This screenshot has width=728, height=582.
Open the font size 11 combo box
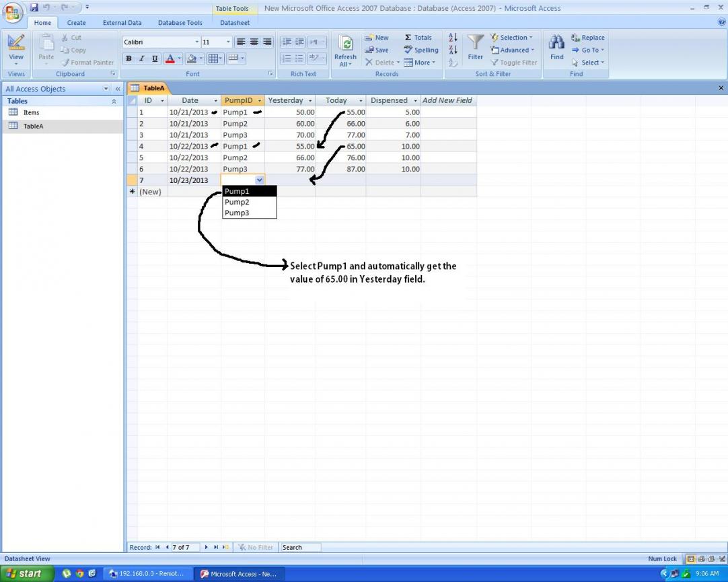216,42
